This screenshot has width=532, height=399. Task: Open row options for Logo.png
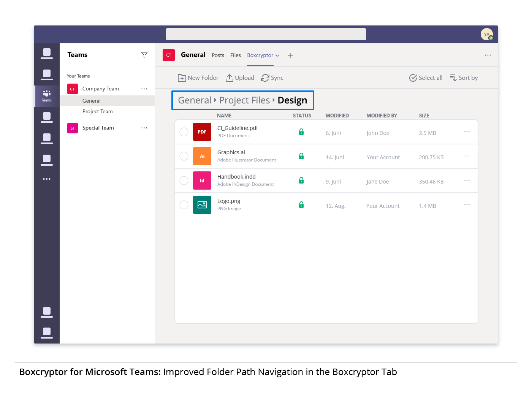click(467, 205)
